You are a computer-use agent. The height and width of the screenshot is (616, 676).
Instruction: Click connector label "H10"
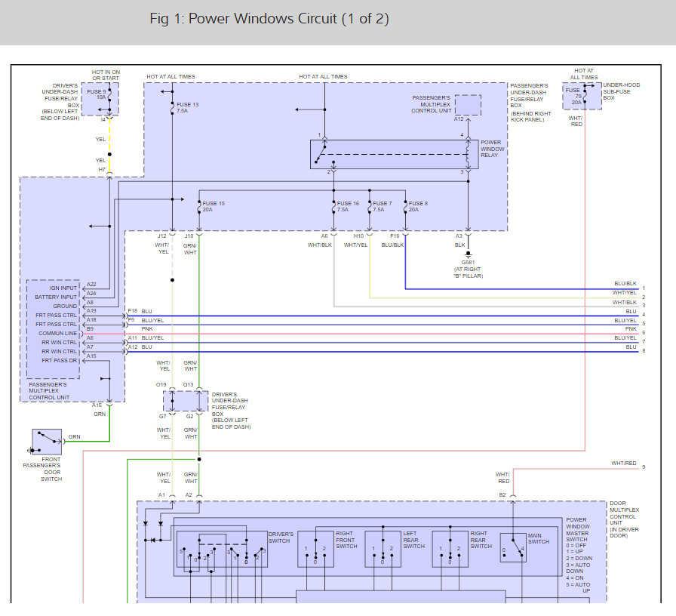coord(358,236)
